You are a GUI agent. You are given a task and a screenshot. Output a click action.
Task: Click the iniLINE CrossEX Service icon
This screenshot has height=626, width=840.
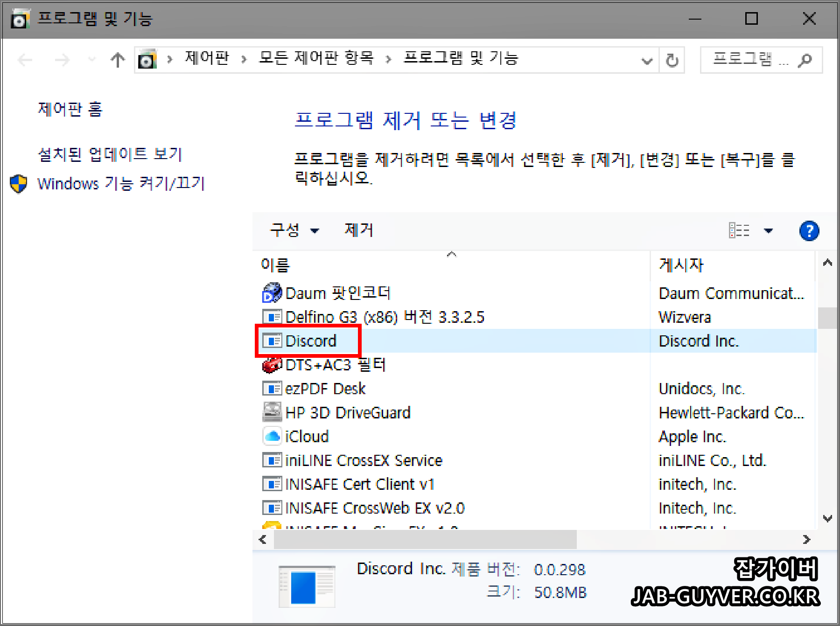point(272,460)
